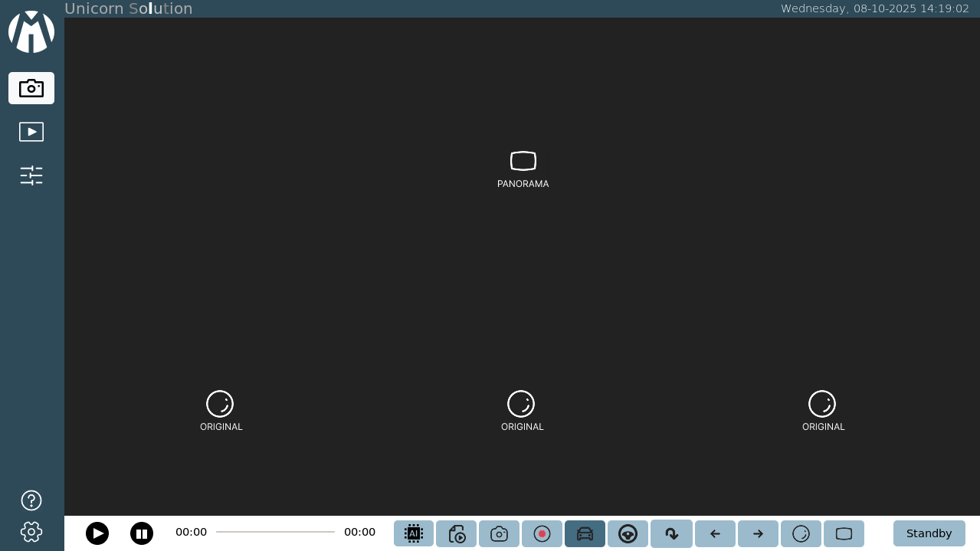The image size is (980, 551).
Task: Activate the U-turn rotation control
Action: [x=670, y=533]
